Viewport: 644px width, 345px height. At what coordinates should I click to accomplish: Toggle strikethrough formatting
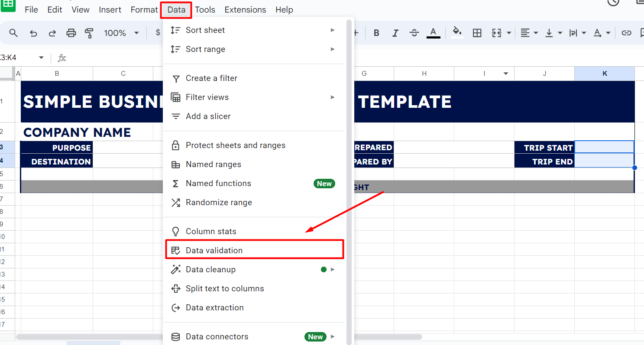tap(414, 33)
